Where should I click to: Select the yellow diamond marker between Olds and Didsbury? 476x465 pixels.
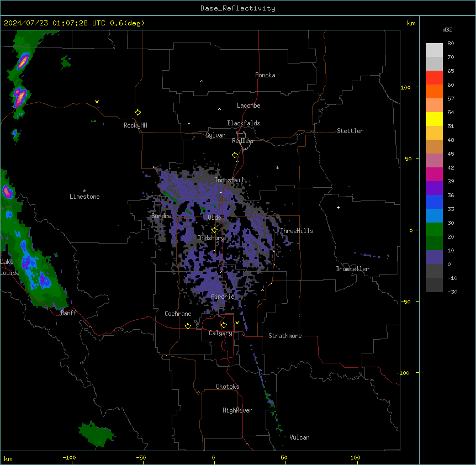coord(214,230)
